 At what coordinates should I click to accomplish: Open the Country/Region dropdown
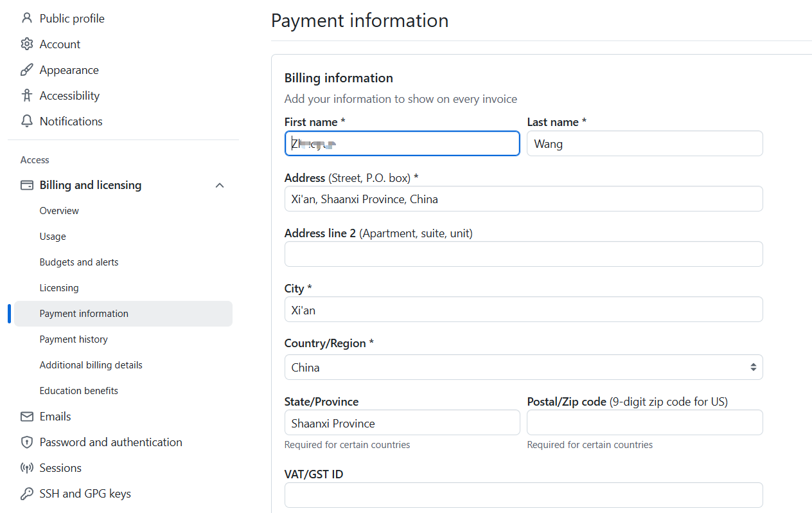523,367
